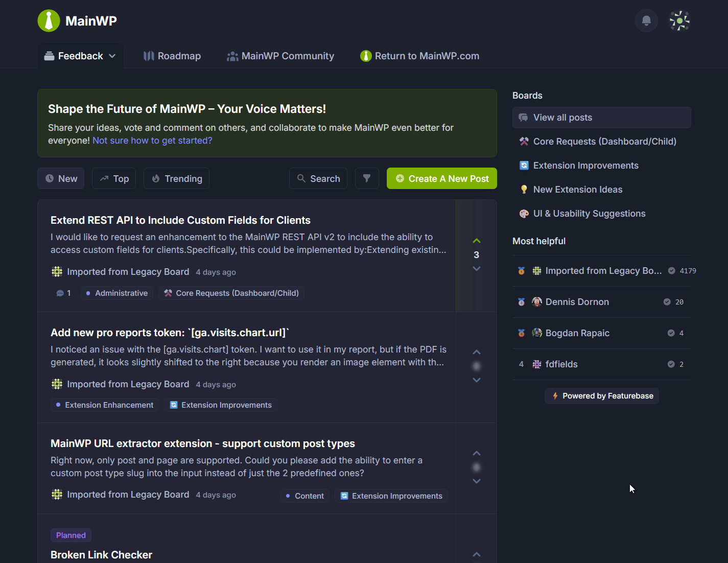Click author avatar on pro reports token post

pyautogui.click(x=57, y=384)
